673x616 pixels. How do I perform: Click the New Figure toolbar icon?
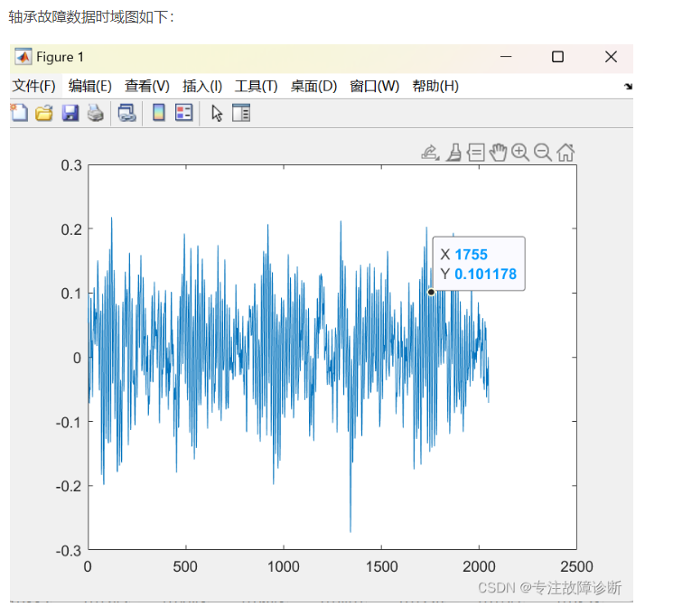[19, 113]
